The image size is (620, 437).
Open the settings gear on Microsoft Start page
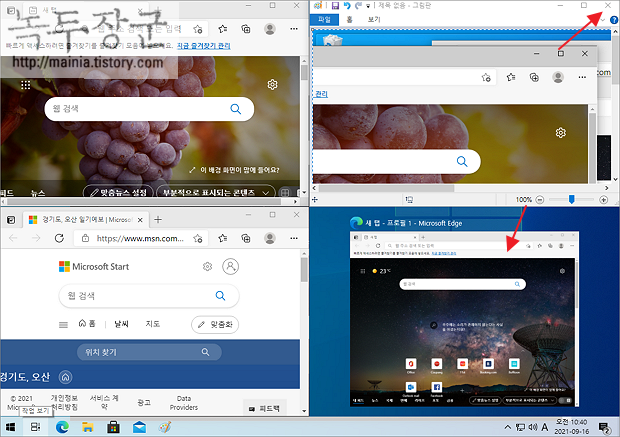(x=207, y=267)
